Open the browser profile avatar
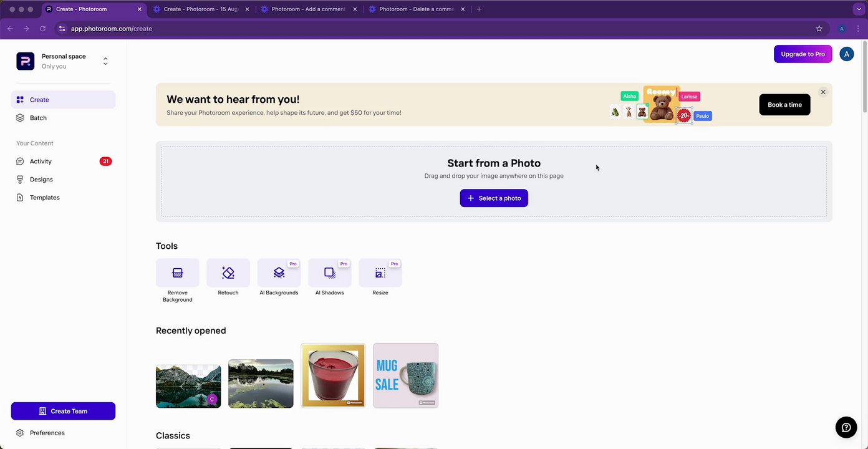Image resolution: width=868 pixels, height=449 pixels. tap(842, 29)
